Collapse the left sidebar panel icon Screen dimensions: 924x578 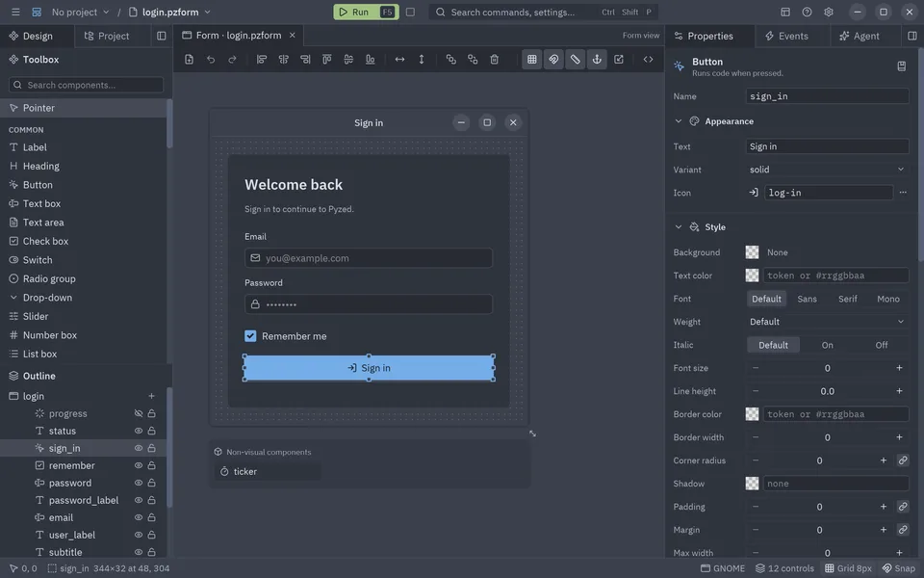click(x=162, y=36)
